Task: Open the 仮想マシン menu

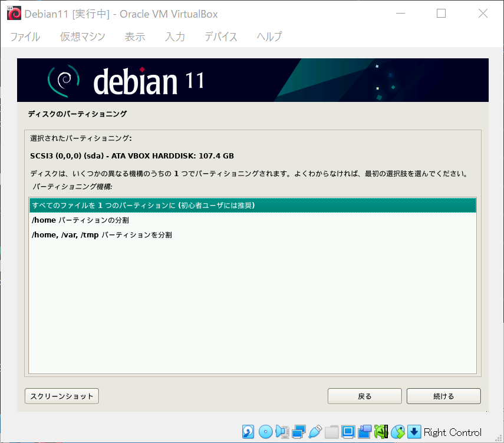Action: pos(83,37)
